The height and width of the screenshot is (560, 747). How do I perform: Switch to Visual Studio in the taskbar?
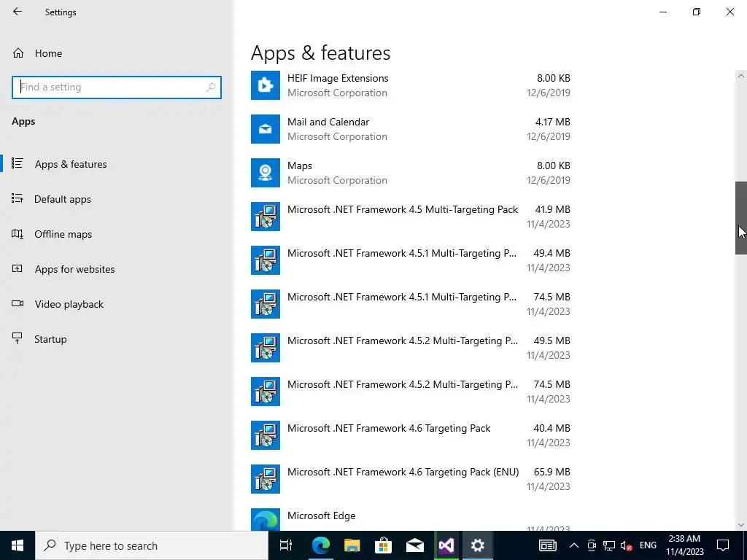pos(446,545)
